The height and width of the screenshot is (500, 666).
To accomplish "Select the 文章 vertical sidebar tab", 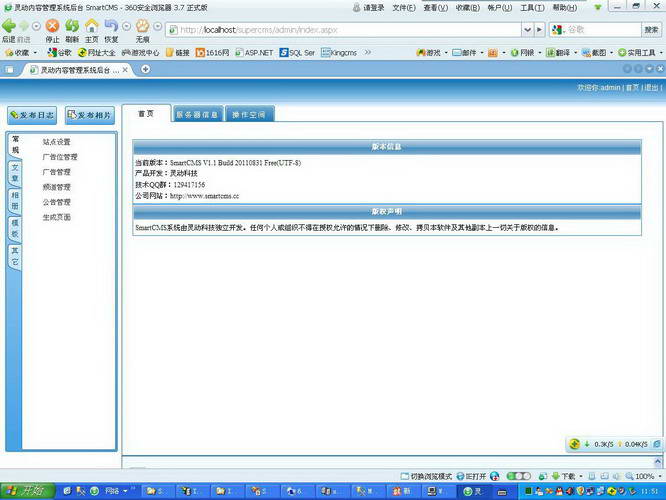I will [15, 172].
